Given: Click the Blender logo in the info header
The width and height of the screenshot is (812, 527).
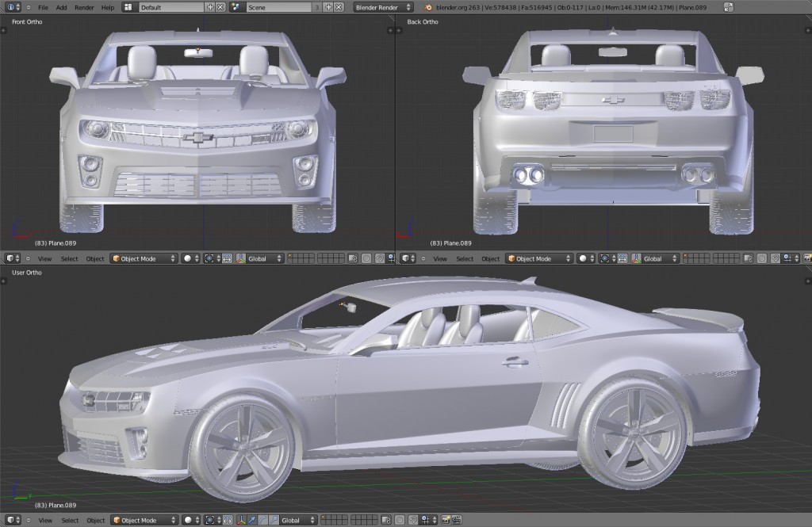Looking at the screenshot, I should tap(428, 7).
